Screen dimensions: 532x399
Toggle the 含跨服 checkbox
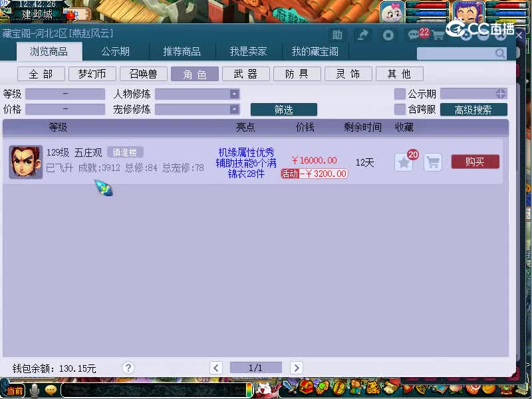pos(400,109)
